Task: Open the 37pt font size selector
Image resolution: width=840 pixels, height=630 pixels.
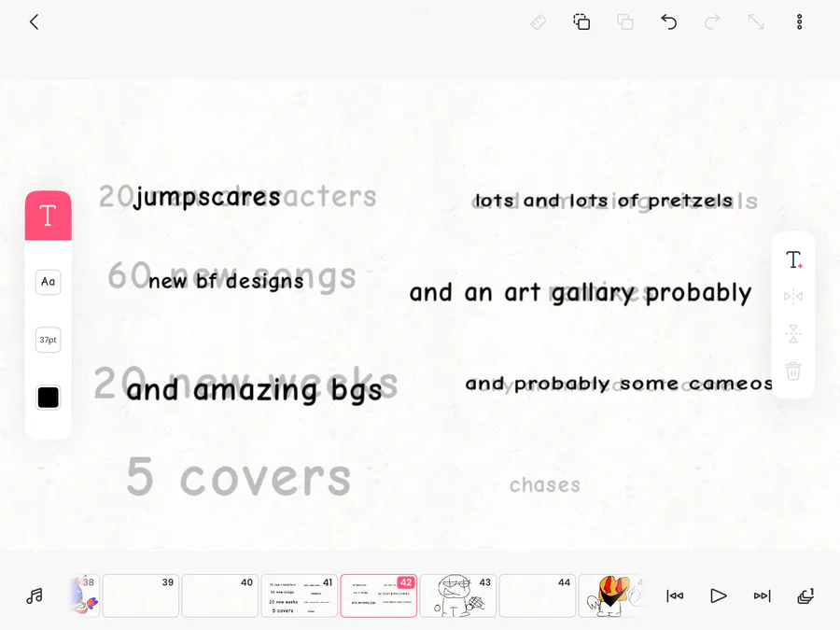Action: coord(49,340)
